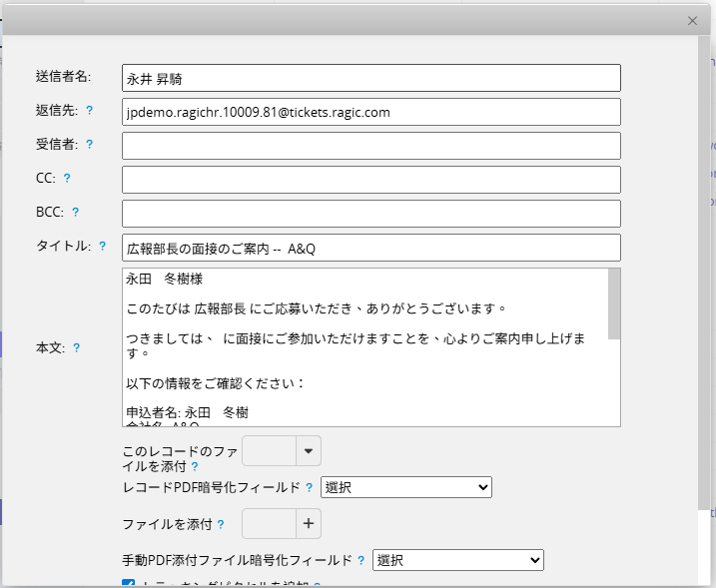
Task: Open help for レコードPDF暗号化フィールド
Action: (310, 488)
